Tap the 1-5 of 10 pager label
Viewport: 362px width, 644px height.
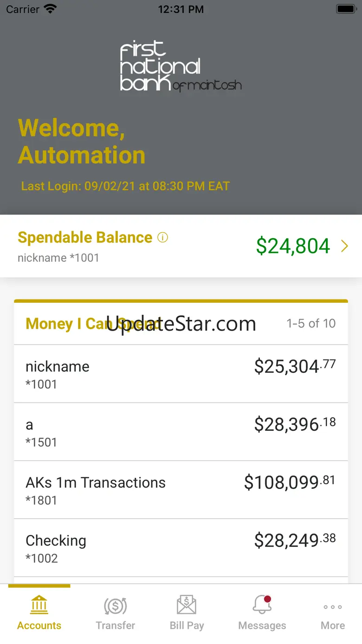pyautogui.click(x=311, y=323)
